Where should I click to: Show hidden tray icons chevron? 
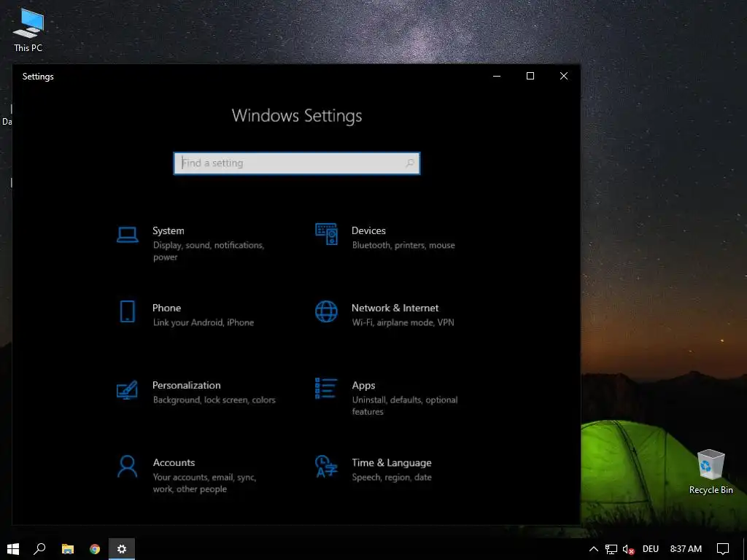pos(594,549)
